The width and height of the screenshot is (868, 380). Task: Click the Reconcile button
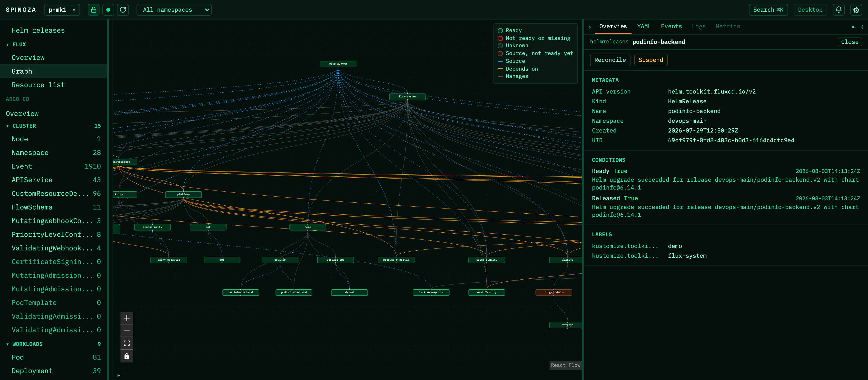610,60
